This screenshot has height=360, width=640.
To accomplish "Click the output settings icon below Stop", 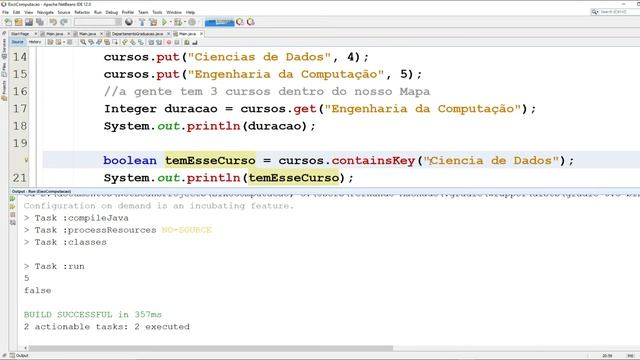I will click(x=13, y=223).
